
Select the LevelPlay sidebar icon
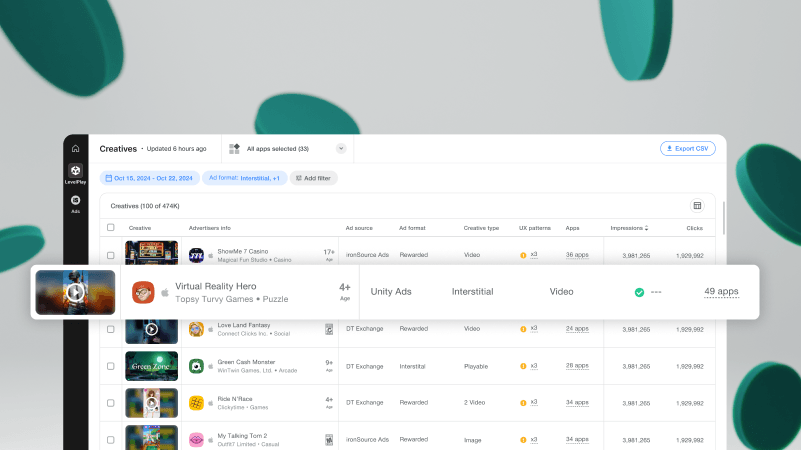point(75,173)
